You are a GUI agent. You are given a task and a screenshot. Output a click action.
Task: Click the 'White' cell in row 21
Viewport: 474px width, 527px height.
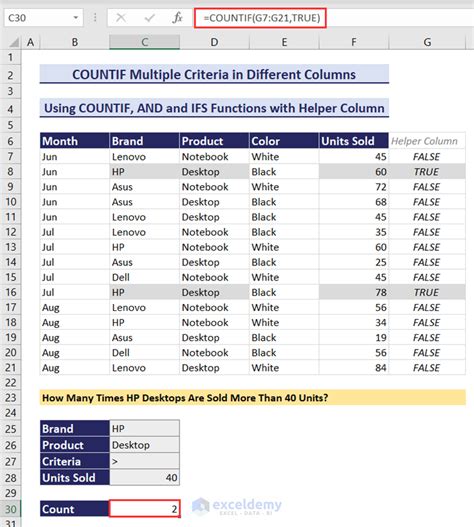click(x=284, y=368)
